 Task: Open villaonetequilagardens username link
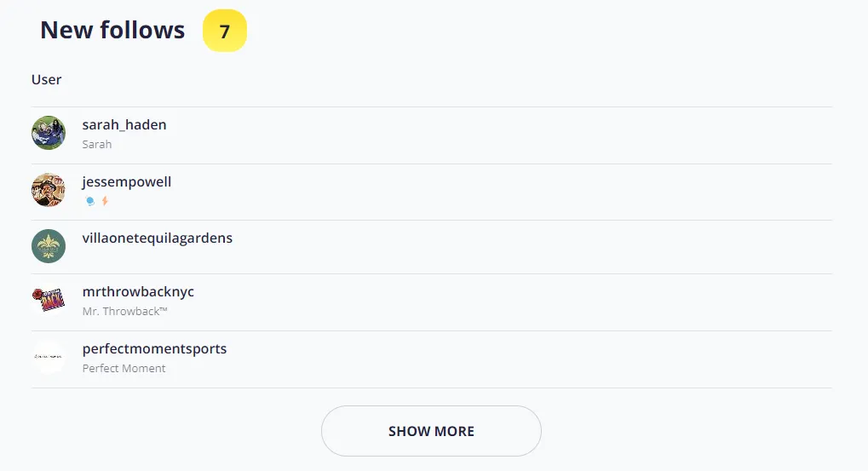click(158, 238)
